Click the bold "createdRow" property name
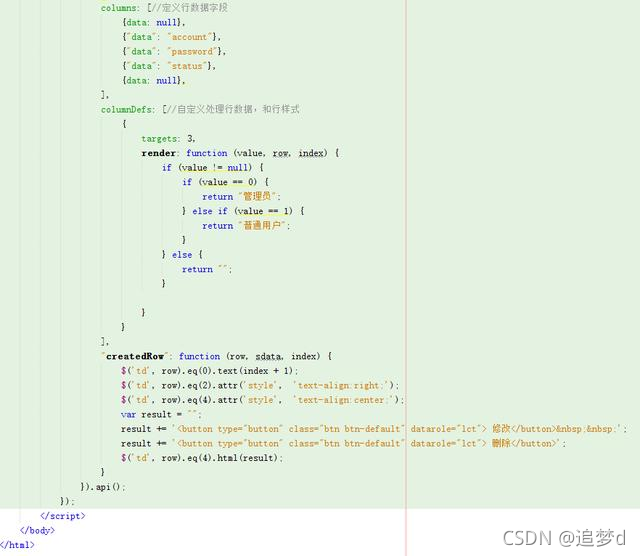Screen dimensions: 640x556 [x=135, y=356]
